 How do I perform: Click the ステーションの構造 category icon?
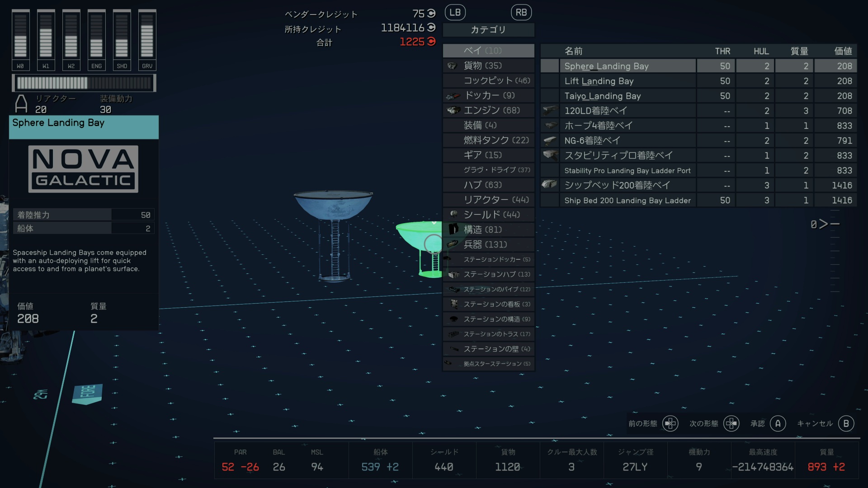click(x=454, y=319)
